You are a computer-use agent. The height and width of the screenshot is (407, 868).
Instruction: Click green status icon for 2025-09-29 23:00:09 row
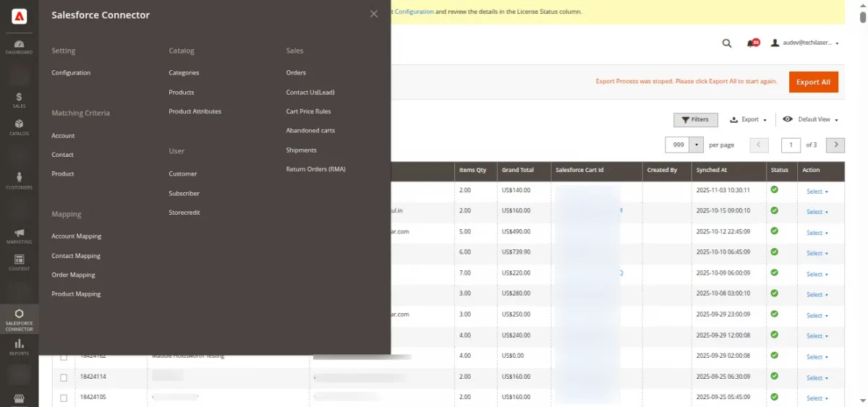point(774,314)
